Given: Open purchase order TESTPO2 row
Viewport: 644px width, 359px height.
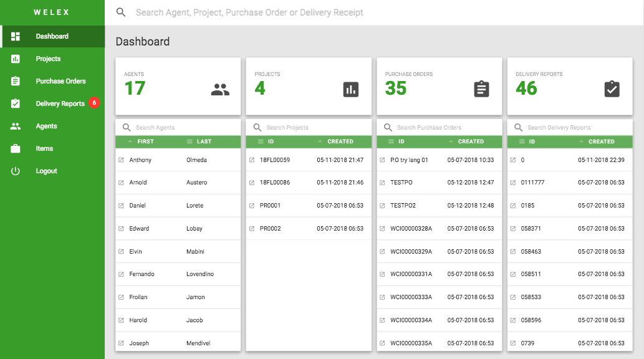Looking at the screenshot, I should (440, 206).
